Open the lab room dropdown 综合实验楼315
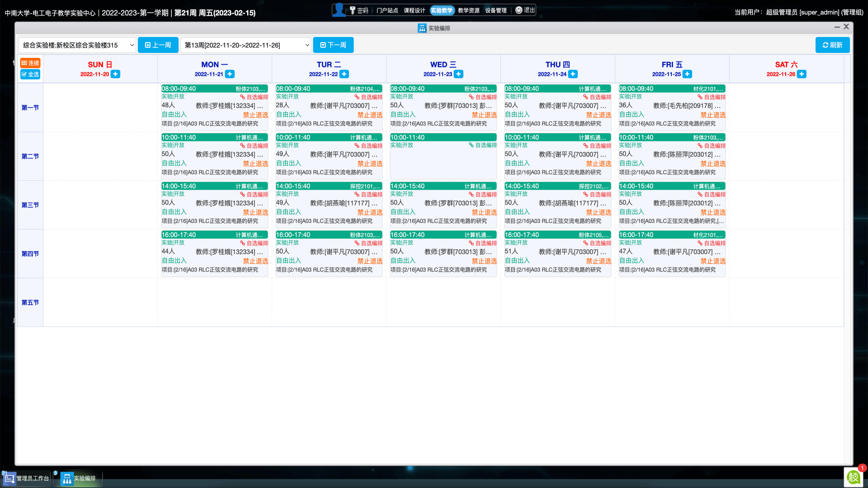Screen dimensions: 868x488 tap(77, 45)
